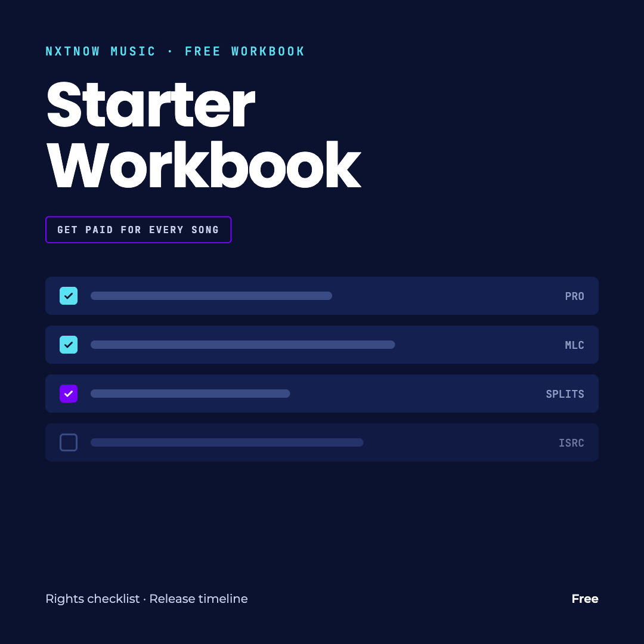Screen dimensions: 644x644
Task: Uncheck the purple SPLITS checkbox
Action: coord(69,394)
